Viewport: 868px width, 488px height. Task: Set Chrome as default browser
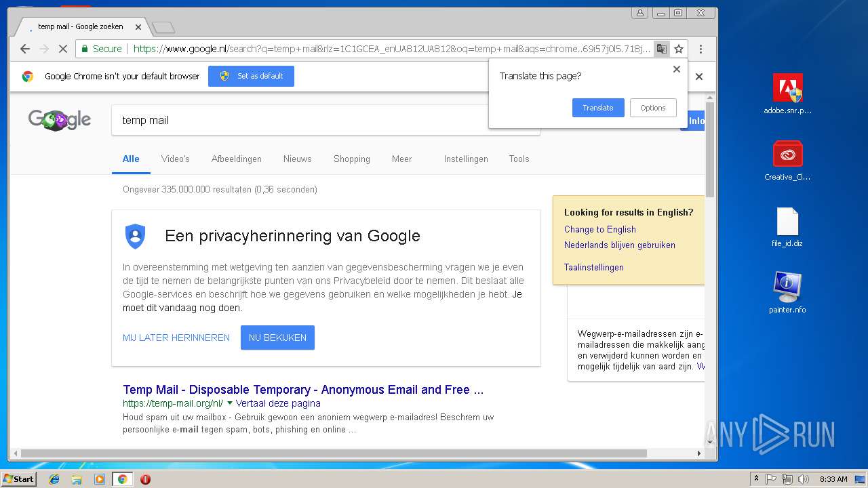[251, 77]
